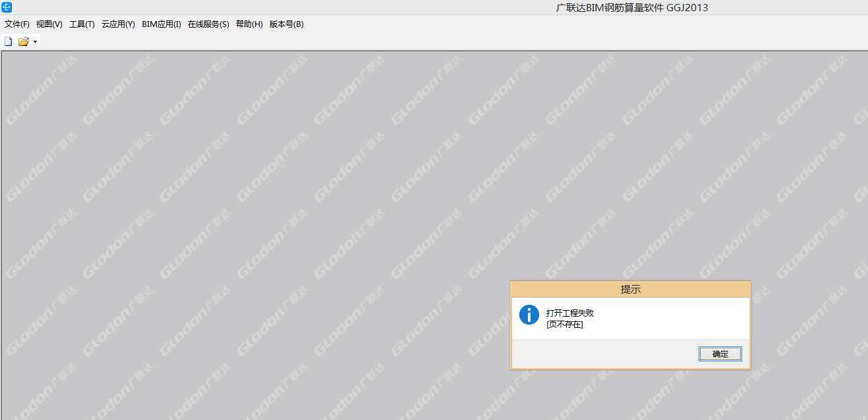Open the 帮助(H) menu
868x420 pixels.
249,24
